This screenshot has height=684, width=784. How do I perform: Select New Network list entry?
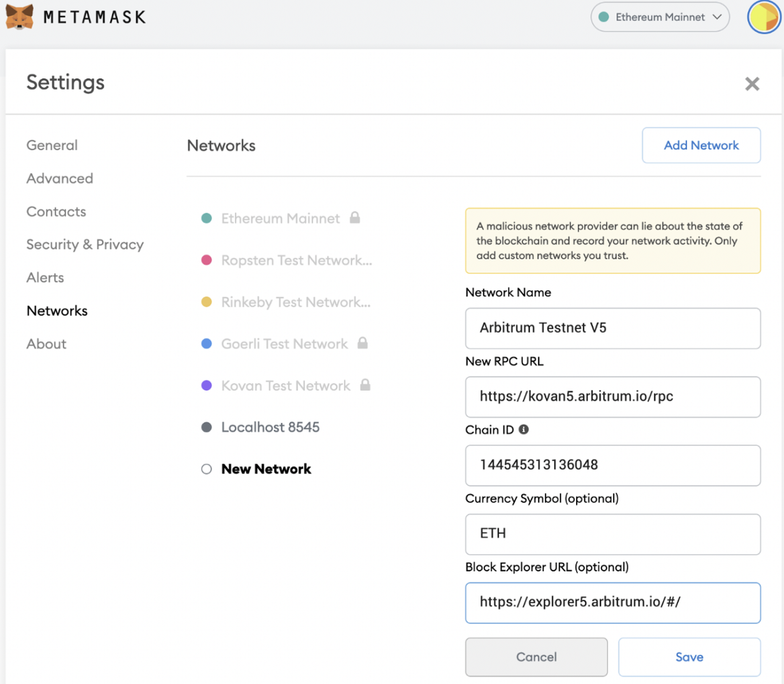pos(256,469)
